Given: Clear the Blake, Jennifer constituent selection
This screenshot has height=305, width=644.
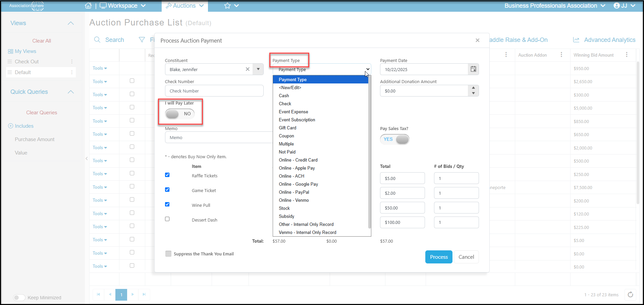Looking at the screenshot, I should click(x=248, y=69).
